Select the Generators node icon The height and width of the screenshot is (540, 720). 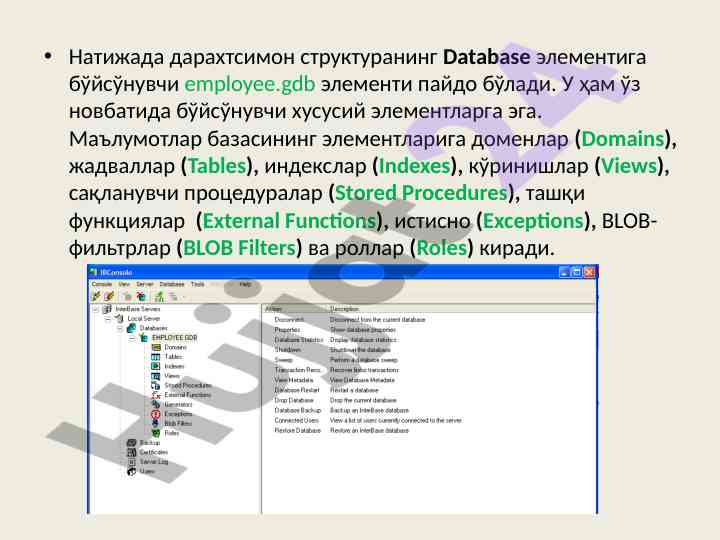pos(156,405)
